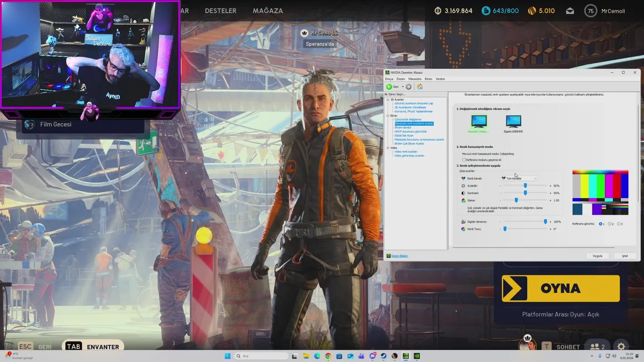
Task: Open MrCemoli profile level badge
Action: point(591,11)
